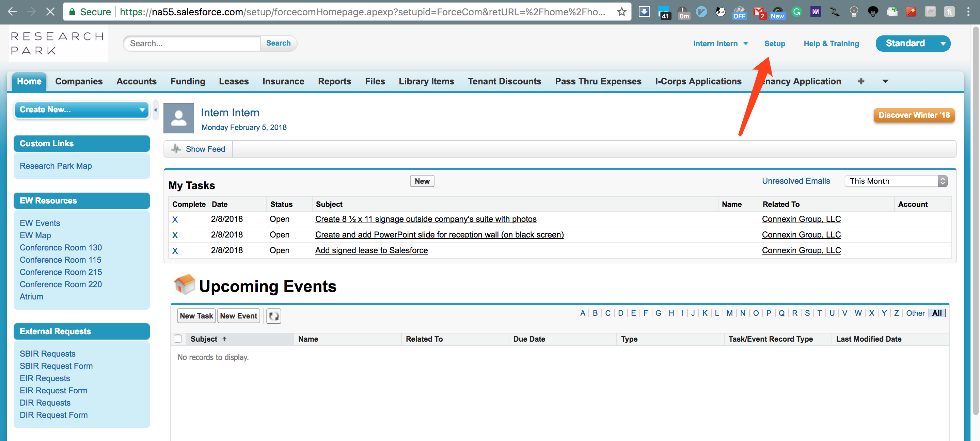Click the bookmark star in address bar

tap(622, 12)
